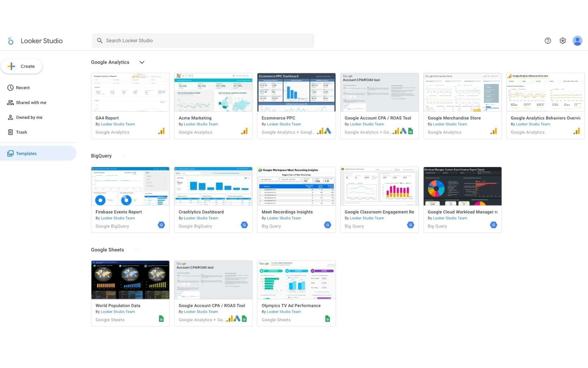Open the Acme Marketing template thumbnail

coord(213,92)
